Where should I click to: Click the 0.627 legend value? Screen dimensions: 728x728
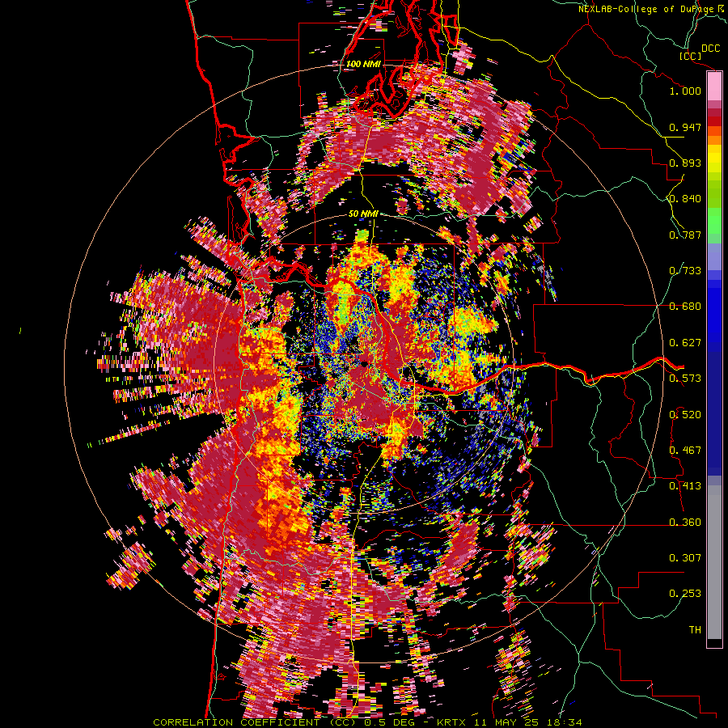[685, 343]
